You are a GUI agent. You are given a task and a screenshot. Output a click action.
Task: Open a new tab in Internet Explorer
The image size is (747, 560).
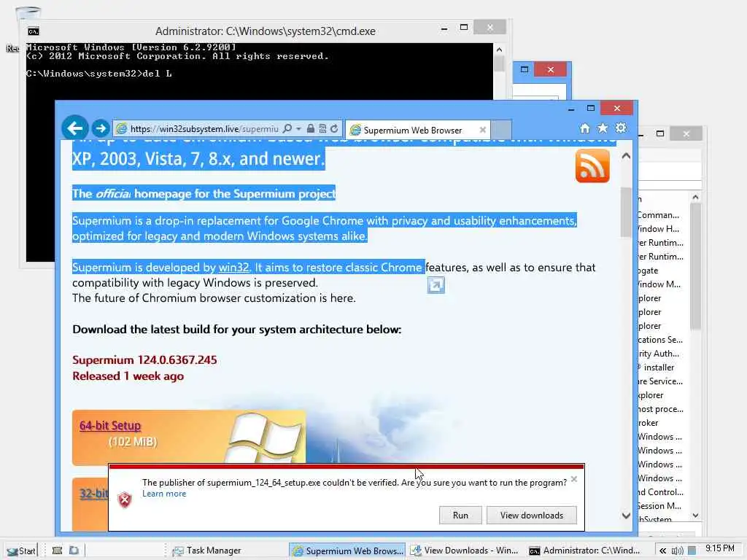[x=501, y=130]
